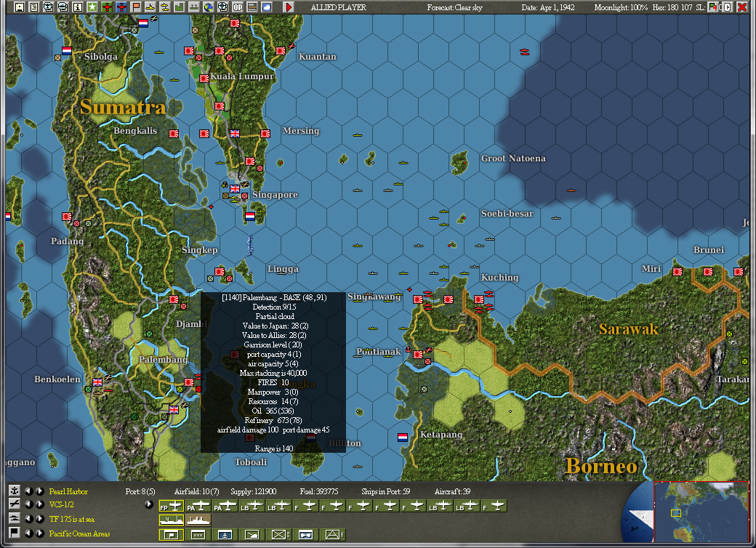Screen dimensions: 756x548
Task: Open the Pacific Ocean Areas command link
Action: pos(79,533)
